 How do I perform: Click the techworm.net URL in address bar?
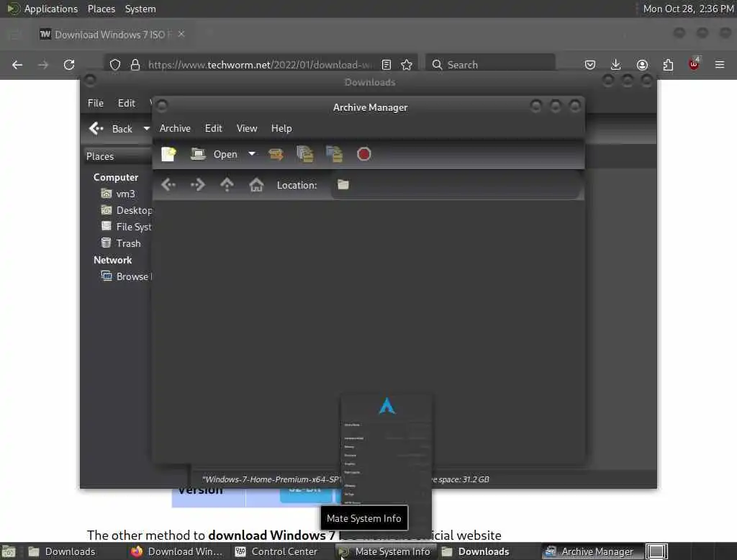(x=261, y=65)
